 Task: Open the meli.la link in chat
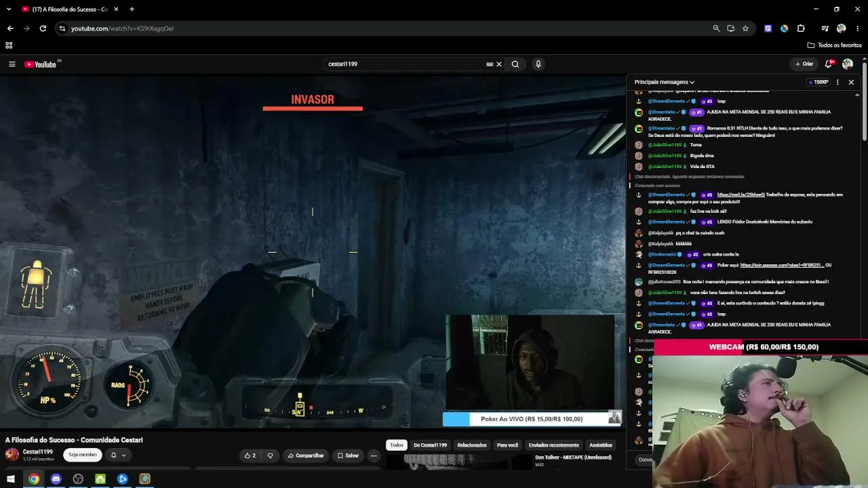(741, 195)
